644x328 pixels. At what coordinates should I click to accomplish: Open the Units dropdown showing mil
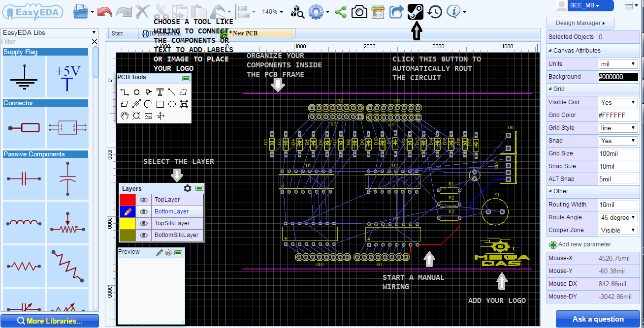[618, 63]
